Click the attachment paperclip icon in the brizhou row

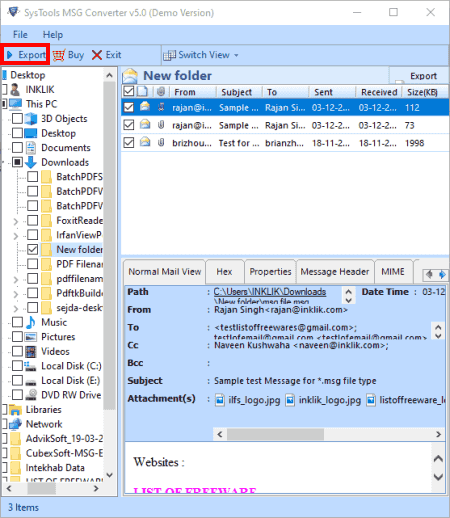[161, 143]
